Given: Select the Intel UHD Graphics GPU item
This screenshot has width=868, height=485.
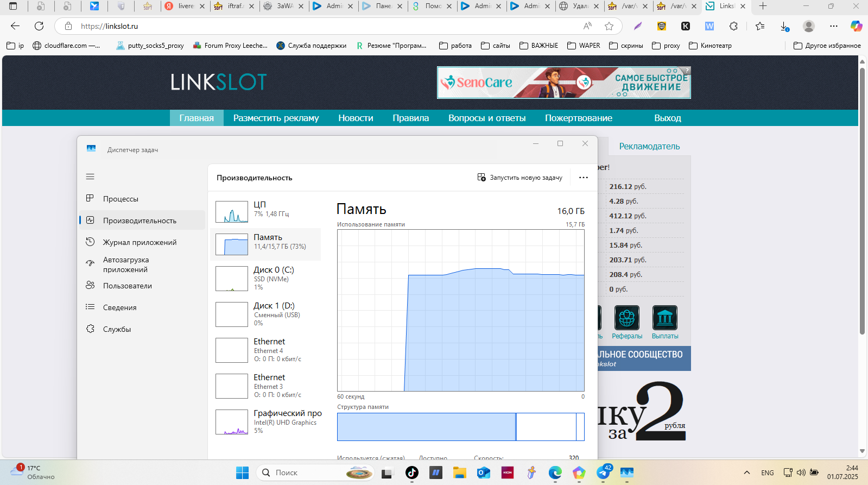Looking at the screenshot, I should coord(265,421).
